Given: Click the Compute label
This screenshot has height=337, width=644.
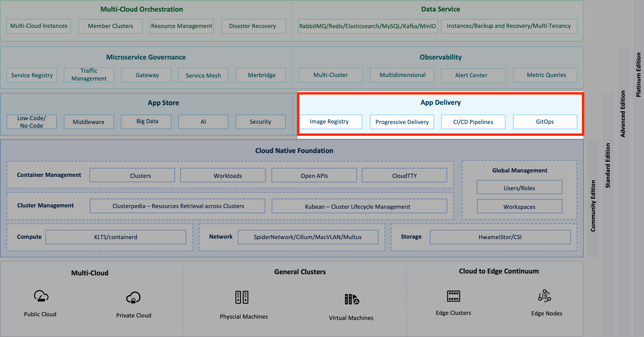Looking at the screenshot, I should (x=29, y=237).
